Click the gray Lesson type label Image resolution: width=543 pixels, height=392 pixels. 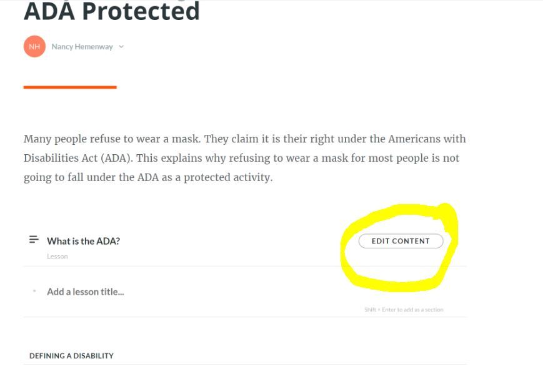coord(57,257)
